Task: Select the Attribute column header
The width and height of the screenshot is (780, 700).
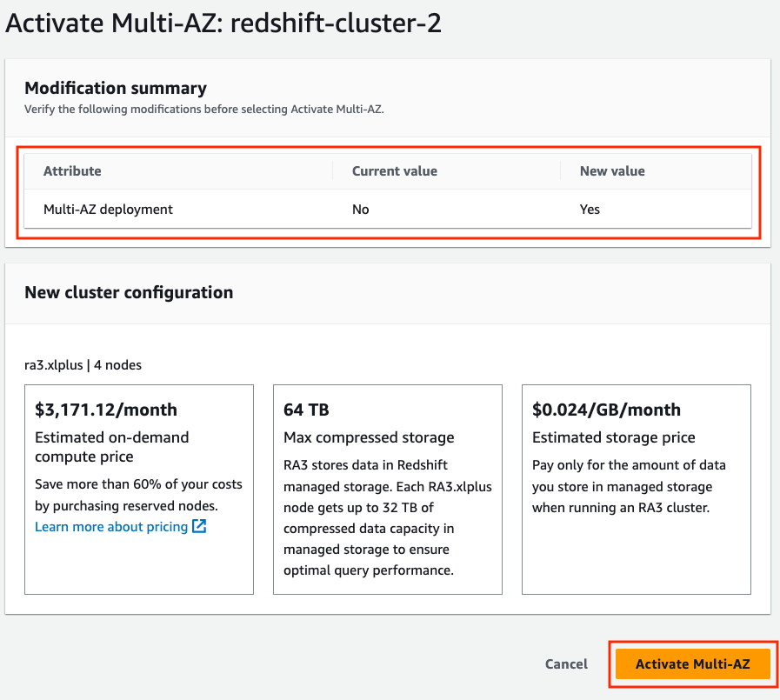Action: pos(72,170)
